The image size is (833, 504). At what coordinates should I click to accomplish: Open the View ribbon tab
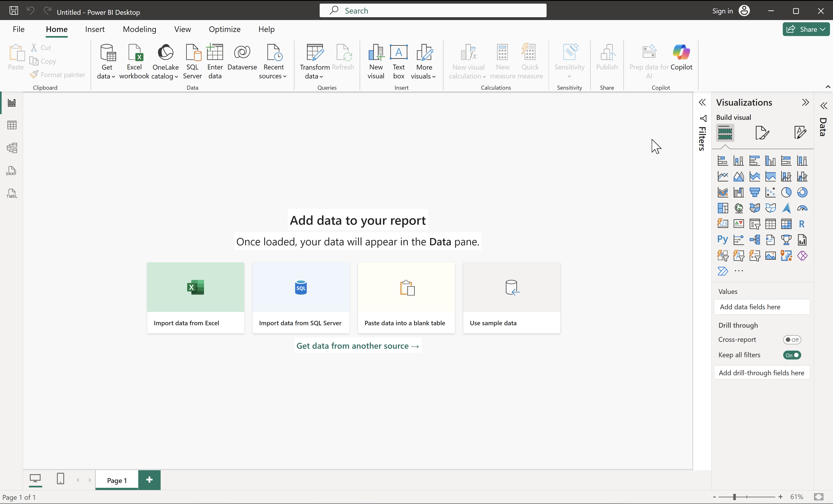[183, 29]
